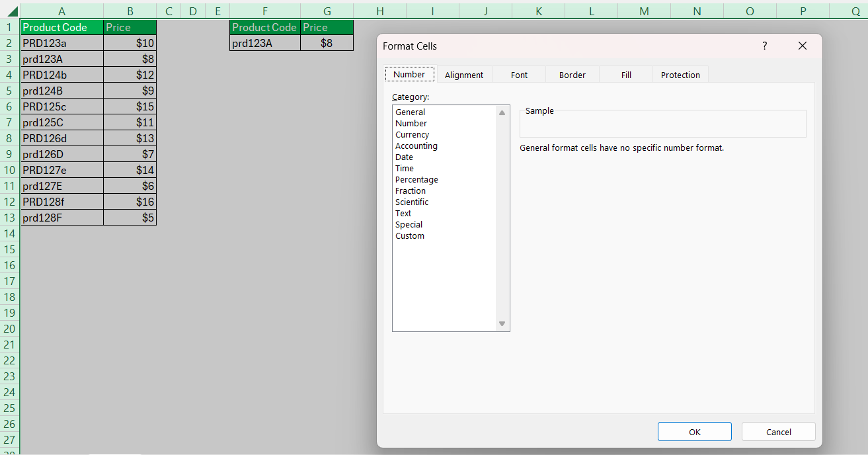Select column G header
Image resolution: width=868 pixels, height=455 pixels.
(327, 11)
